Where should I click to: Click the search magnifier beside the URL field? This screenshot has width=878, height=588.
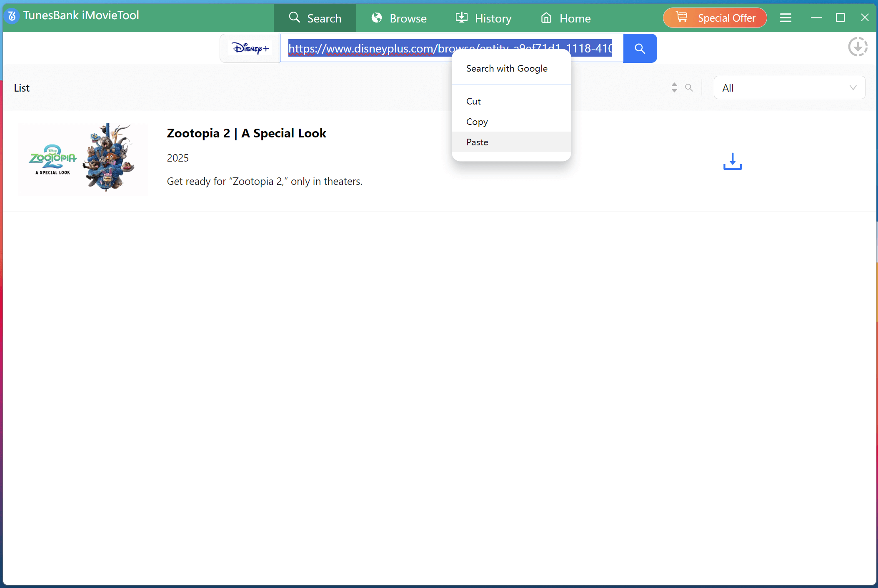[640, 48]
